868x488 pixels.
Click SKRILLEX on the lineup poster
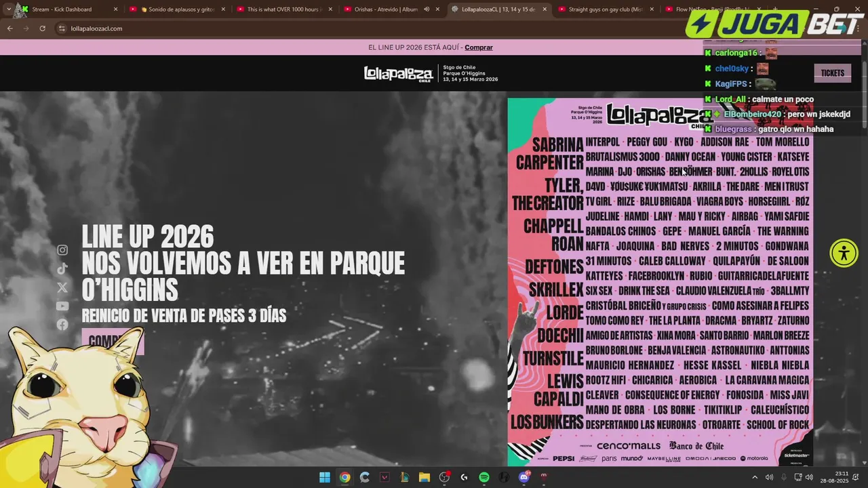(x=556, y=289)
